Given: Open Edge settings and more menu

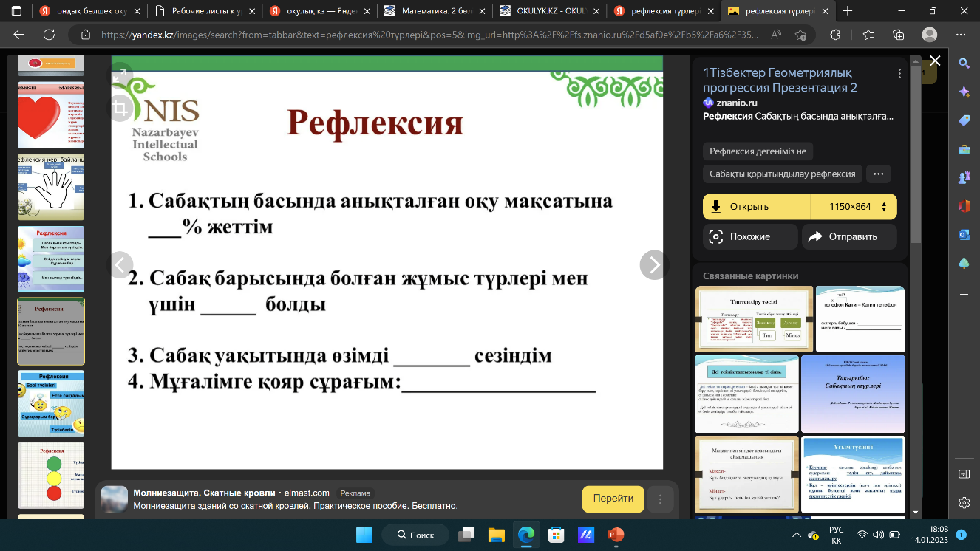Looking at the screenshot, I should (x=962, y=35).
